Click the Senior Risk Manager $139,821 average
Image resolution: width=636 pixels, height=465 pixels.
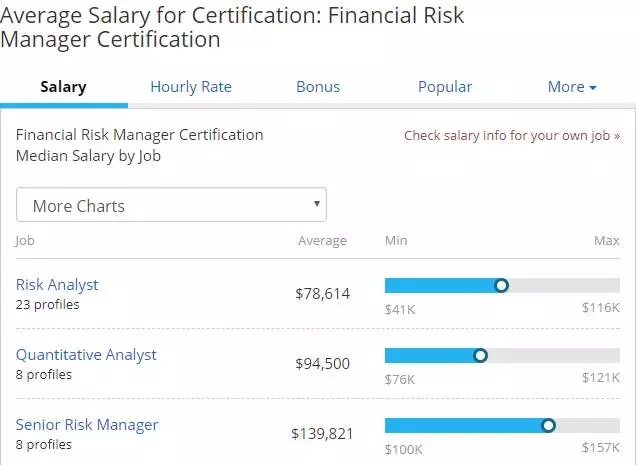coord(321,433)
